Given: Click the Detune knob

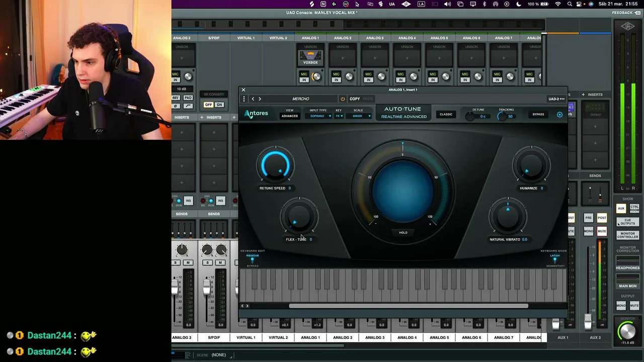Looking at the screenshot, I should tap(470, 117).
